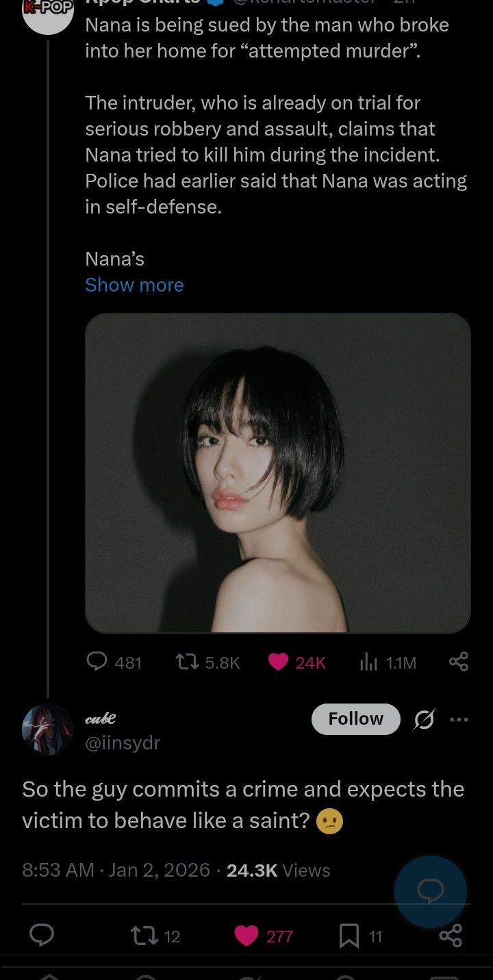Repost cube's reply with 12 reposts
This screenshot has height=980, width=493.
(x=142, y=936)
